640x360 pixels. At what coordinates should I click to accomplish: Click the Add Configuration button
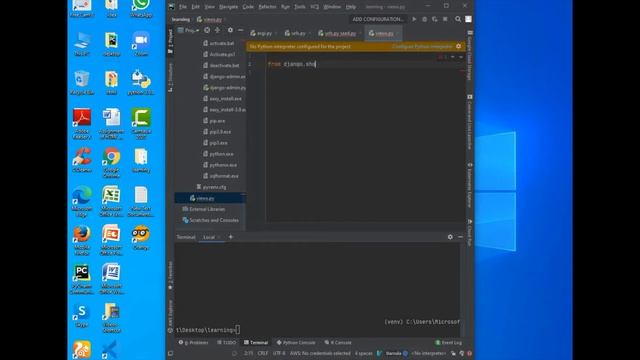click(x=378, y=19)
